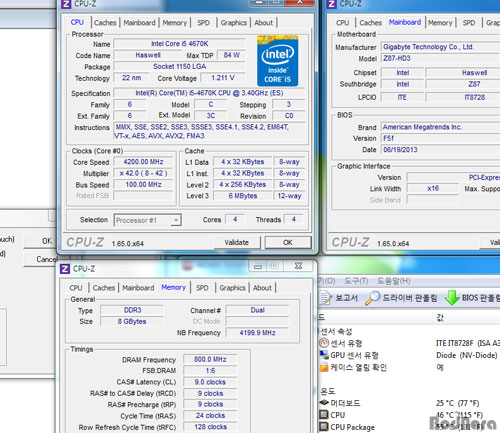Click the Core Voltage 1.211 V value
Image resolution: width=500 pixels, height=433 pixels.
tap(223, 78)
